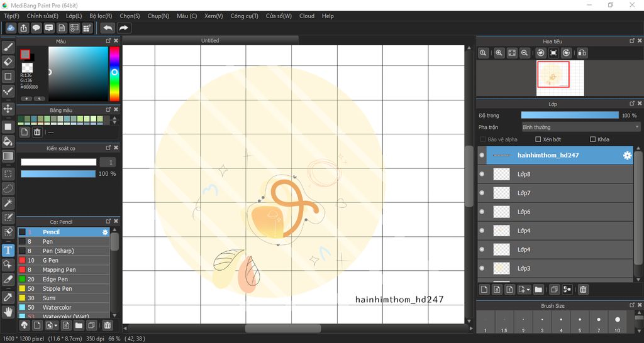
Task: Select the Gradient tool
Action: 8,156
